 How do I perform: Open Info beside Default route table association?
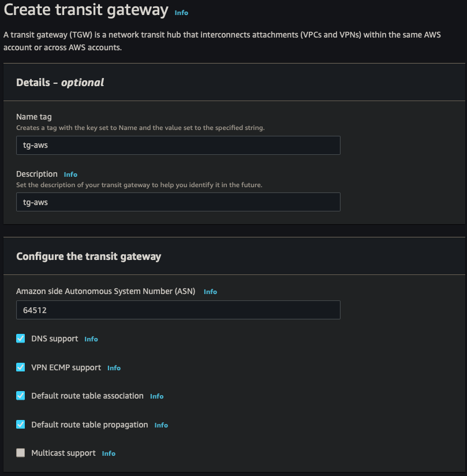[x=156, y=396]
